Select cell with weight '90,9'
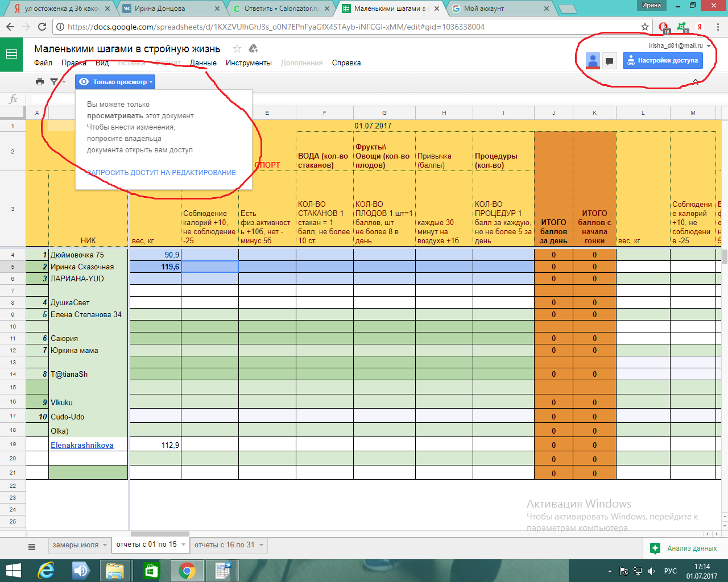Image resolution: width=728 pixels, height=582 pixels. tap(155, 255)
